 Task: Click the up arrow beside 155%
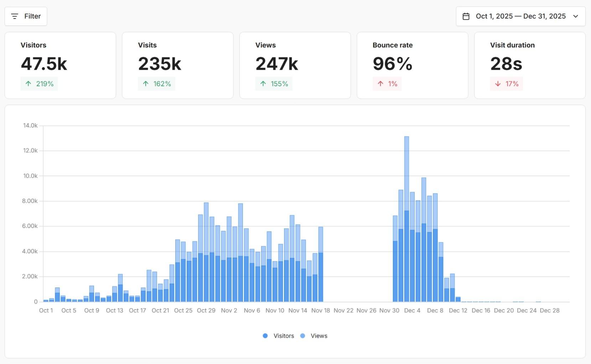263,84
